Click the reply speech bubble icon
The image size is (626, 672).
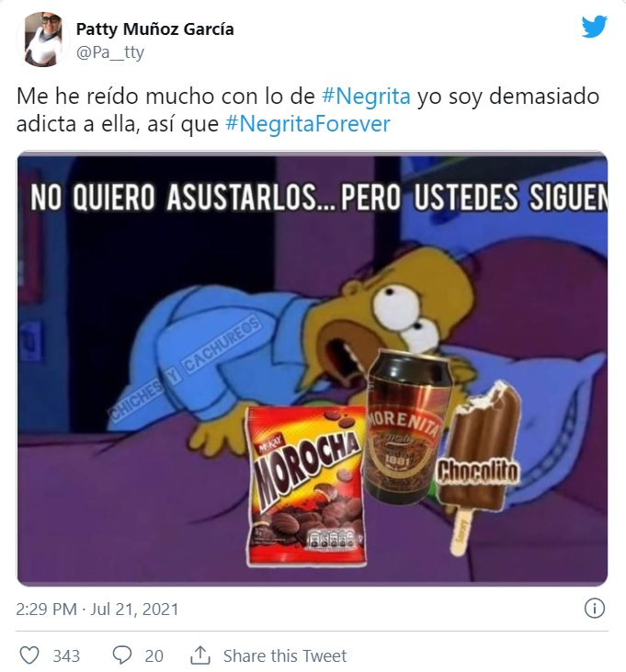tap(121, 655)
